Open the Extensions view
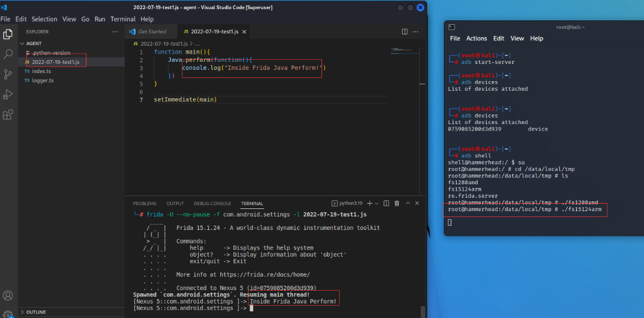Image resolution: width=644 pixels, height=318 pixels. 8,114
